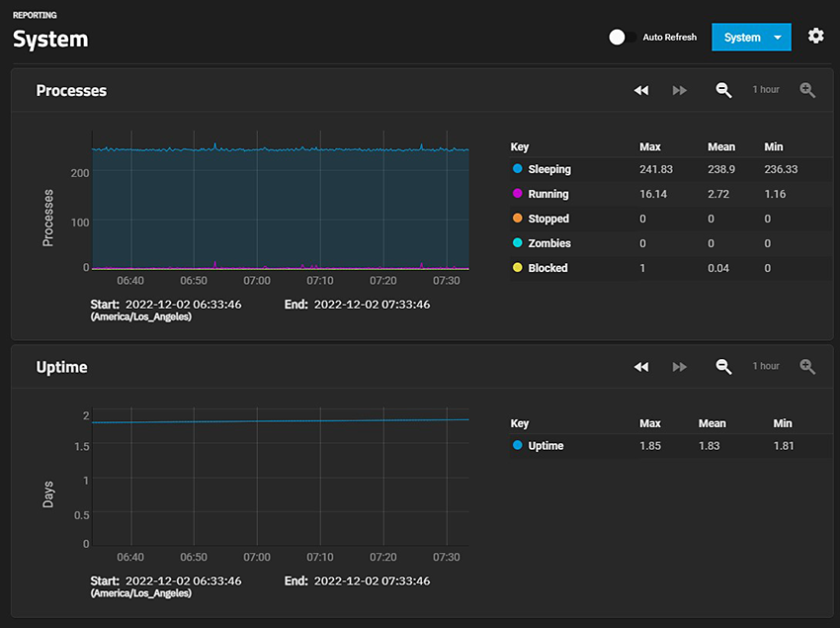Click the System page heading
Viewport: 840px width, 628px height.
pyautogui.click(x=50, y=40)
